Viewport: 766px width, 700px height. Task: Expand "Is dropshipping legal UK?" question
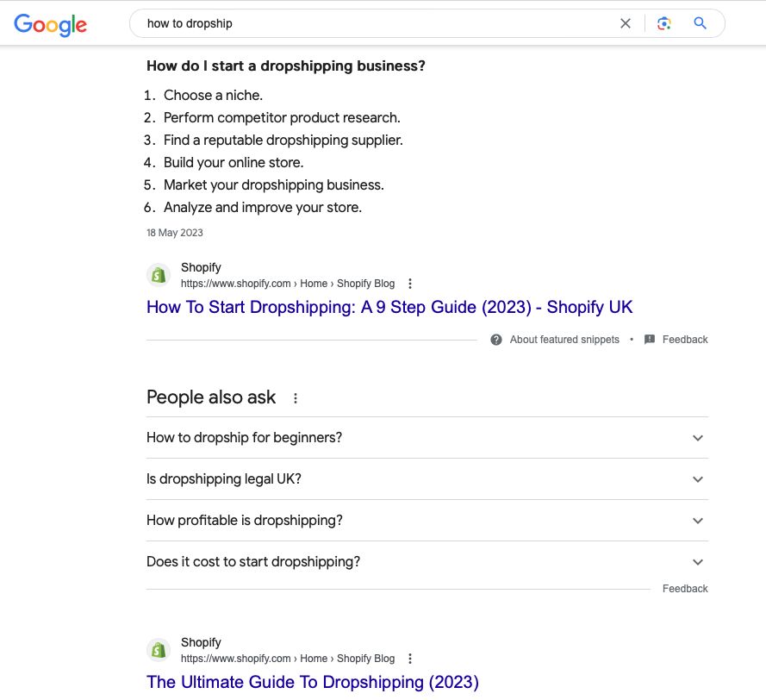tap(698, 479)
